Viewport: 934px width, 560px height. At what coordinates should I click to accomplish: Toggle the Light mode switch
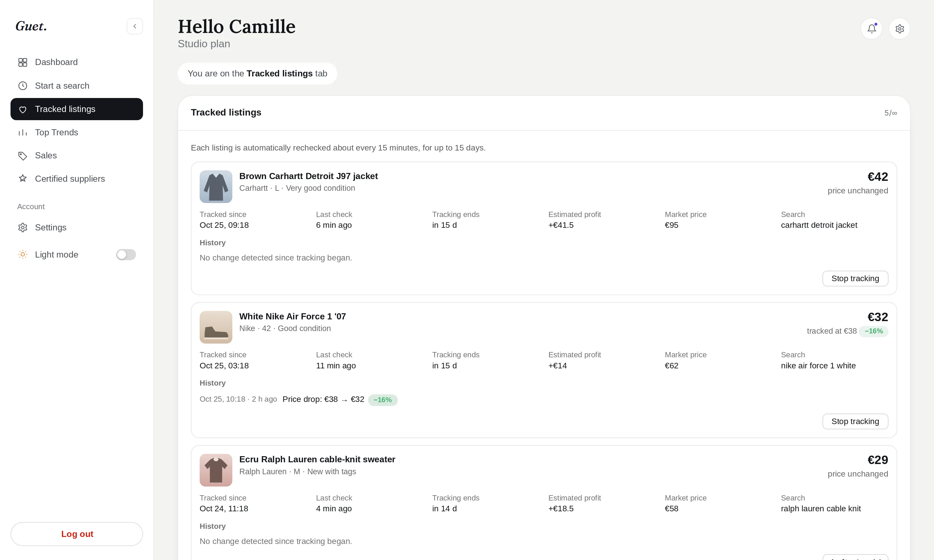pos(126,255)
